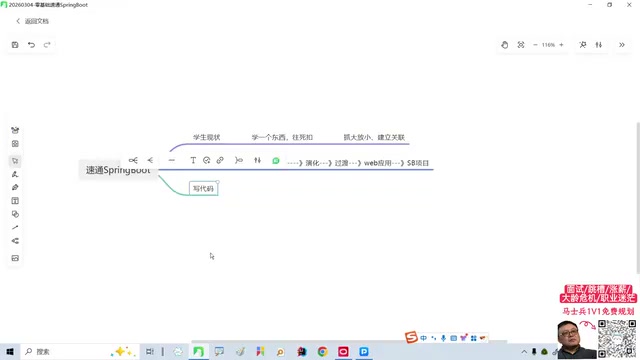
Task: Click branch layout icon in floating toolbar
Action: pyautogui.click(x=150, y=160)
